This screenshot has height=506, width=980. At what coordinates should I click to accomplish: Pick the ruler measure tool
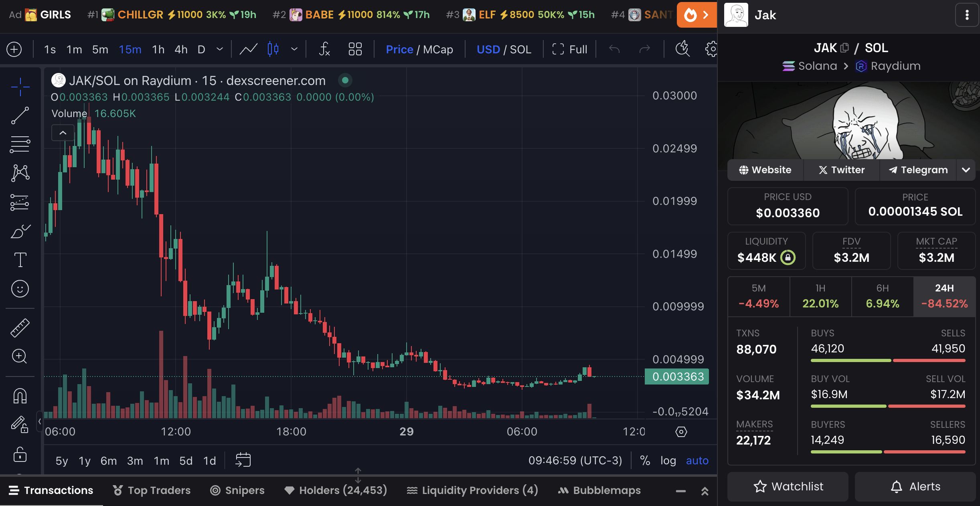pyautogui.click(x=20, y=328)
